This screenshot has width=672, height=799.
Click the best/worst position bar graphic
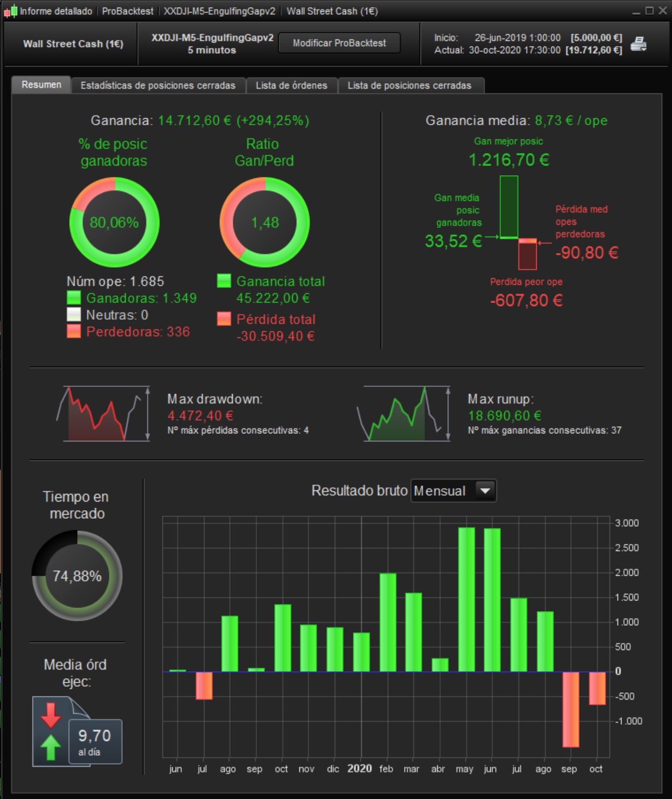(519, 223)
